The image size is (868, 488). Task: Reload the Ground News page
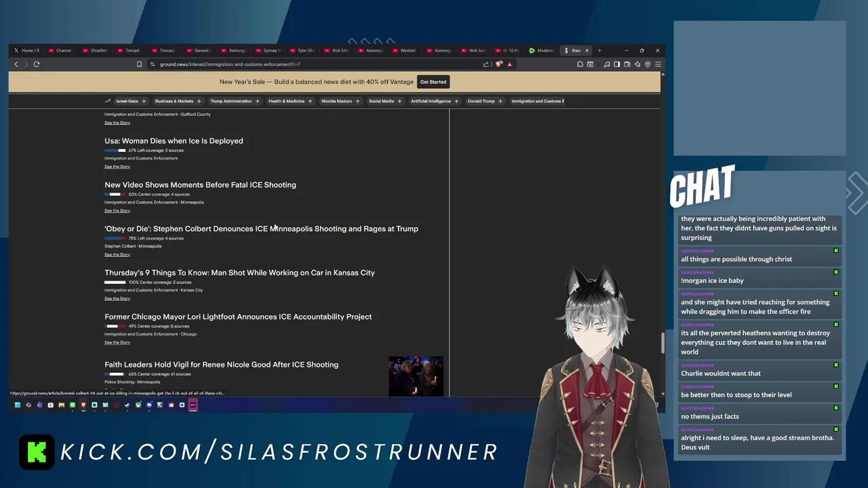click(x=37, y=64)
